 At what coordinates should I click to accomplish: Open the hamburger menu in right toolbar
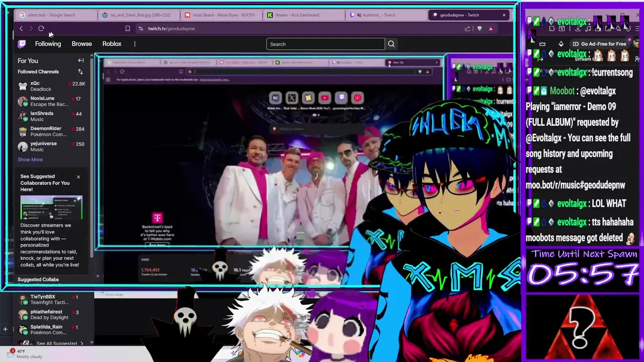[637, 29]
